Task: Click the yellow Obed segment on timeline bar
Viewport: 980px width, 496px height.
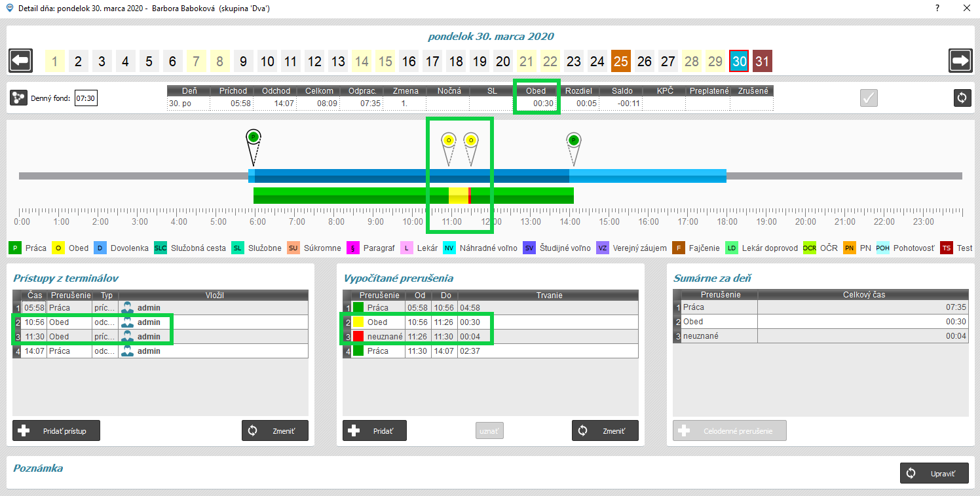Action: coord(459,195)
